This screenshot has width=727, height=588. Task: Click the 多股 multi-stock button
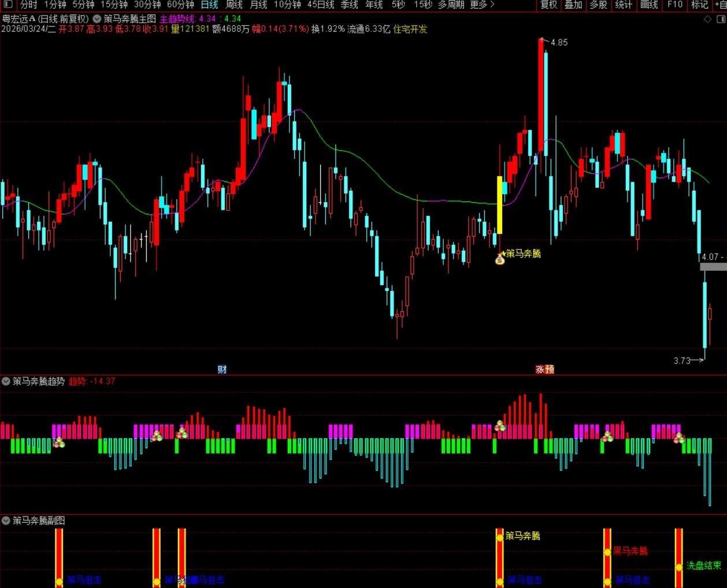[598, 5]
